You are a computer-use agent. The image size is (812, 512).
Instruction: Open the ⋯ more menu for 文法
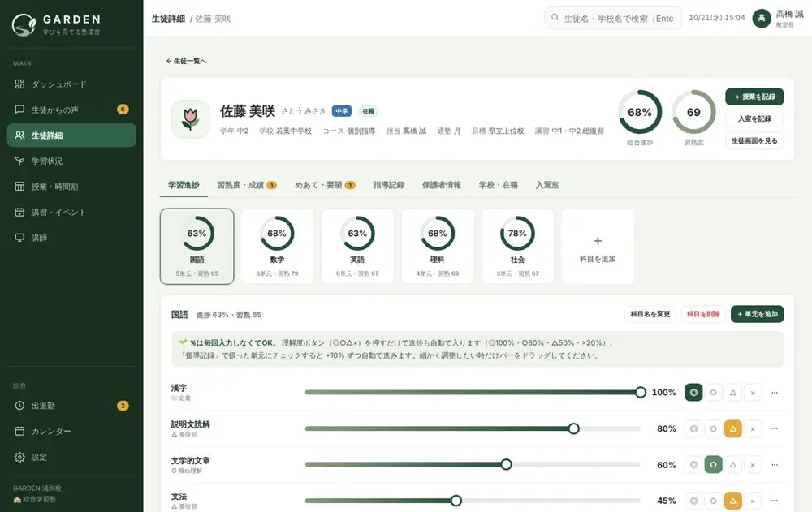click(x=775, y=501)
